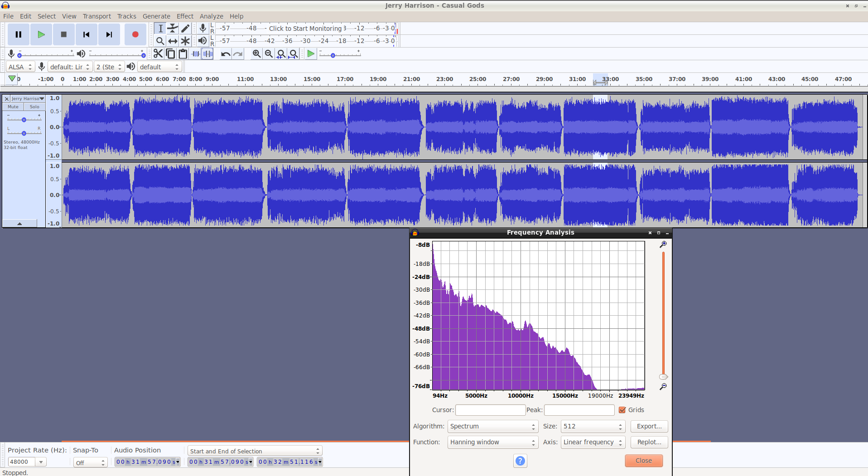This screenshot has height=476, width=868.
Task: Click the green Play-at-speed button
Action: [311, 54]
